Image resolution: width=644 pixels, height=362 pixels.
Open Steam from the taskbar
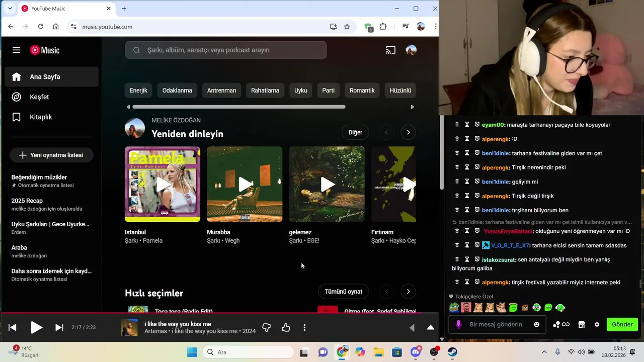pos(453,352)
